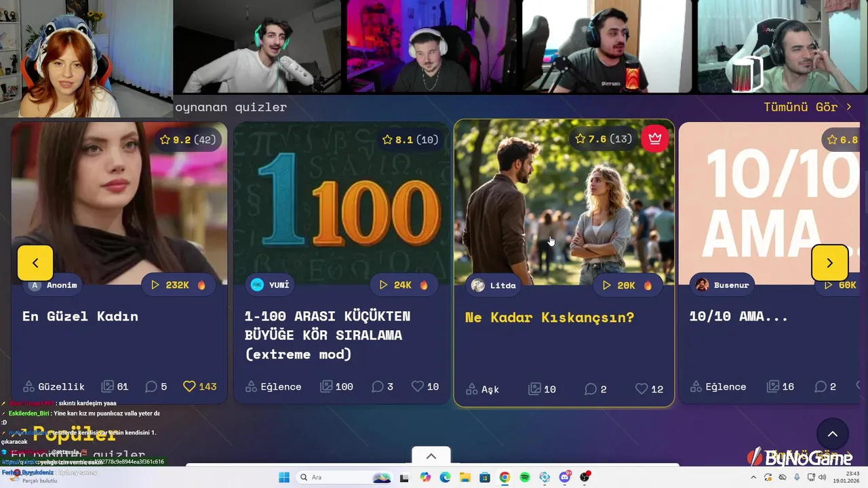Open comments on Ne Kadar Kıskançsın card
868x488 pixels.
(595, 389)
